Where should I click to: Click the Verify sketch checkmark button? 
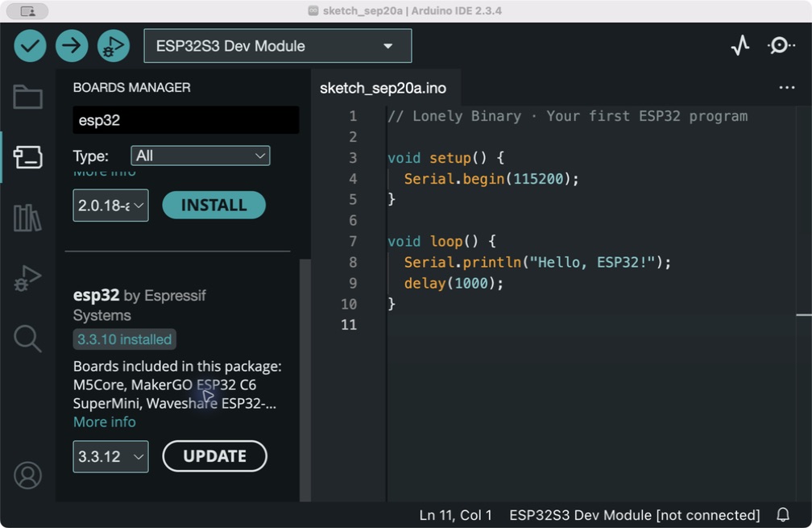click(x=30, y=46)
